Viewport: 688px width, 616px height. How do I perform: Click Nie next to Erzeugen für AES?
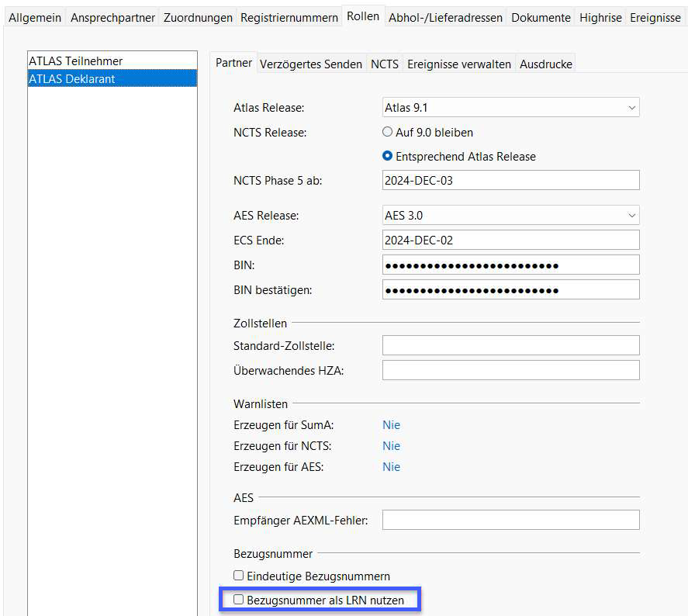[x=391, y=467]
